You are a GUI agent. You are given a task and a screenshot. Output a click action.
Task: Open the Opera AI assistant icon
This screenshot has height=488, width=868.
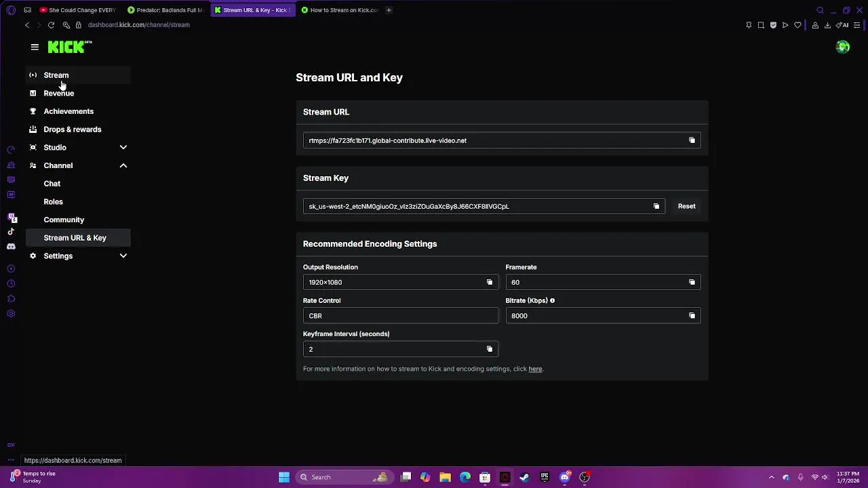843,25
